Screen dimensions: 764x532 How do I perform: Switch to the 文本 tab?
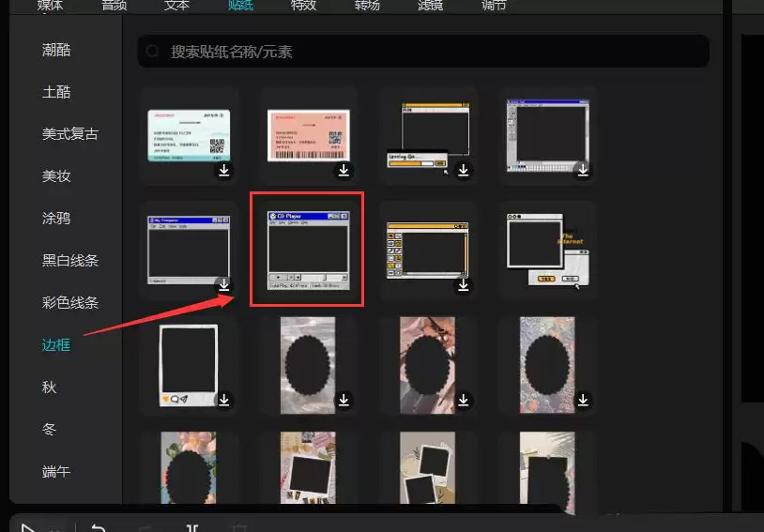pyautogui.click(x=176, y=6)
